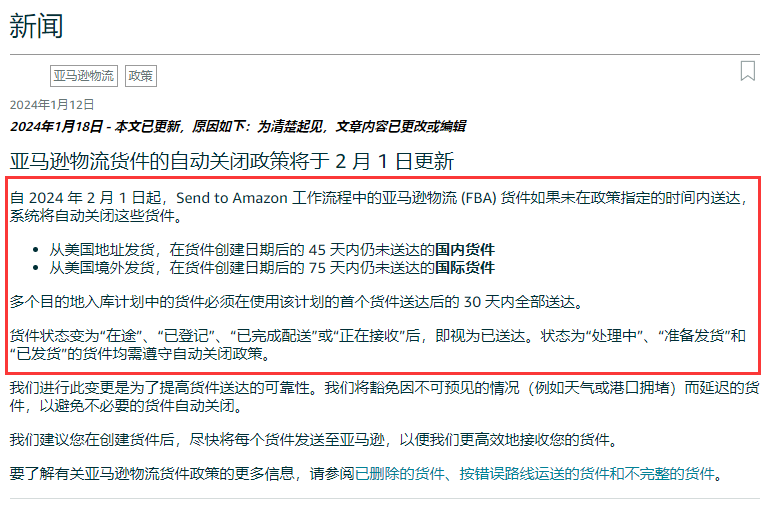Screen dimensions: 779x505
Task: Open the 已删除的货件 link
Action: pyautogui.click(x=398, y=474)
